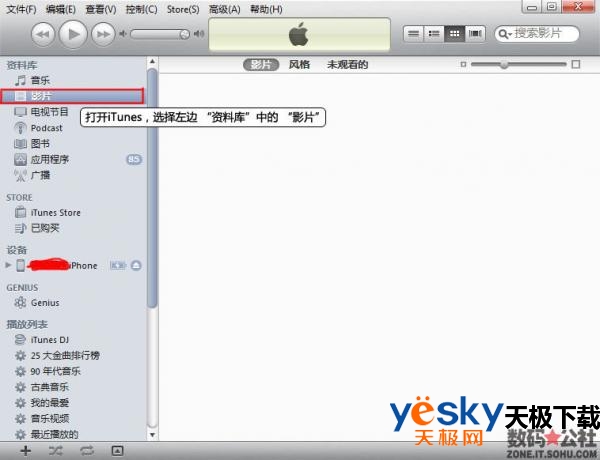The height and width of the screenshot is (460, 600).
Task: Click the small thumbnail size icon
Action: pos(463,64)
